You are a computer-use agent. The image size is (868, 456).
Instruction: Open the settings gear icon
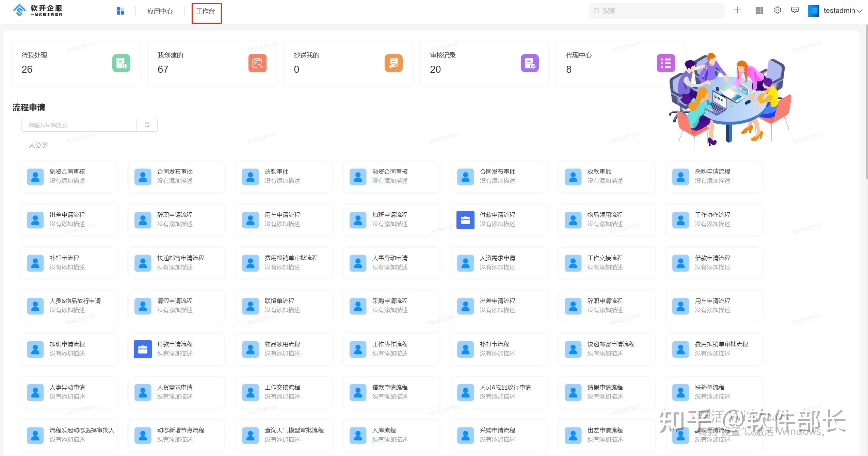pyautogui.click(x=777, y=10)
